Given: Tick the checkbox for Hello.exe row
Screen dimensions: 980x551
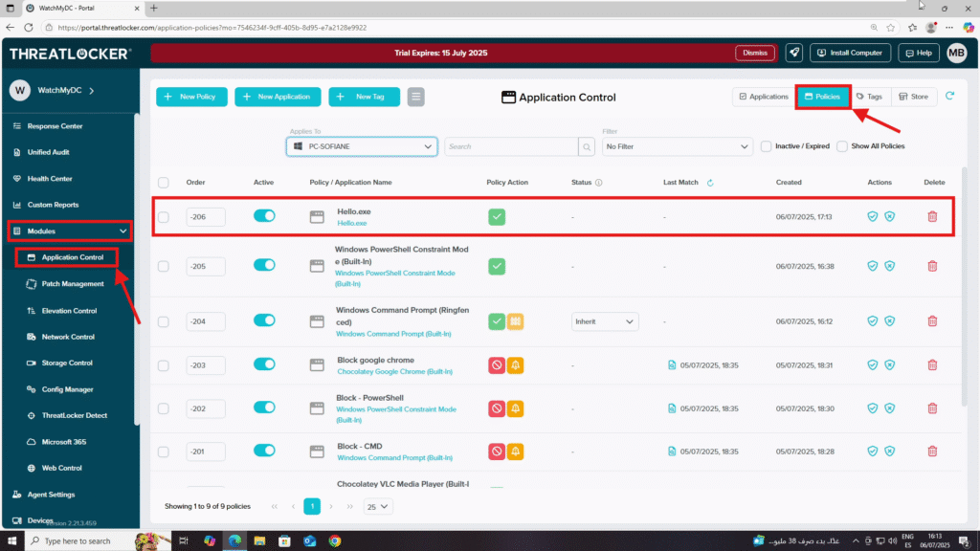Looking at the screenshot, I should point(163,217).
